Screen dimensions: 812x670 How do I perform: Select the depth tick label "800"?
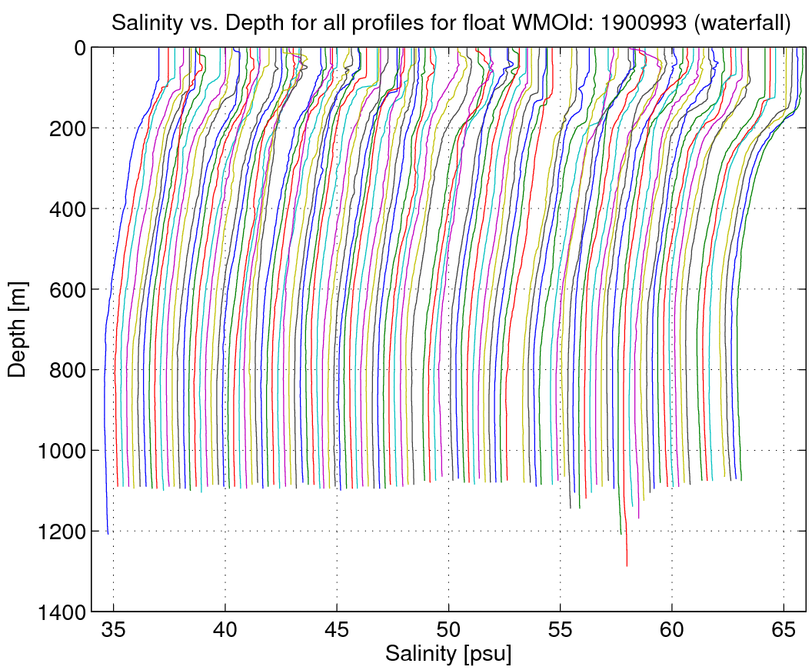(x=68, y=370)
